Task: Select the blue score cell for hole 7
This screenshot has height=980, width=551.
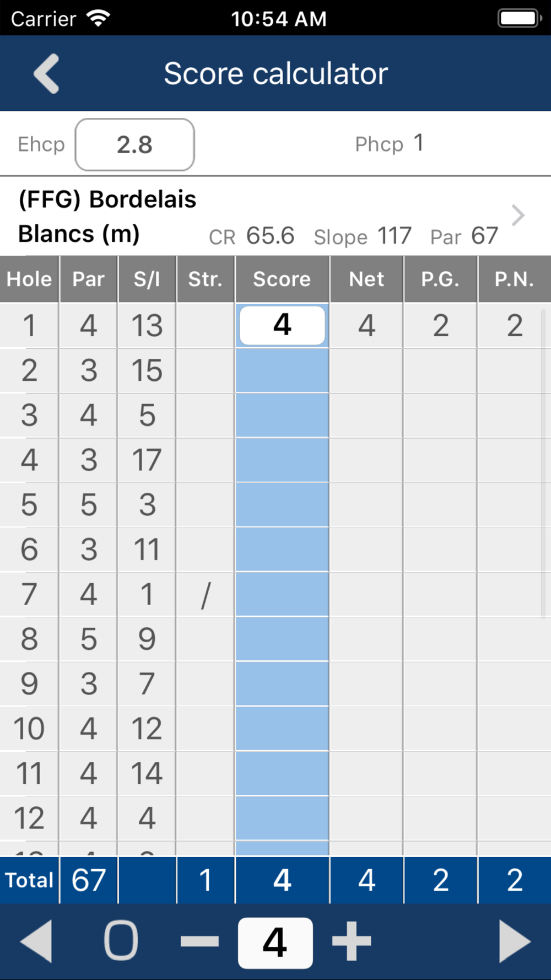Action: 282,594
